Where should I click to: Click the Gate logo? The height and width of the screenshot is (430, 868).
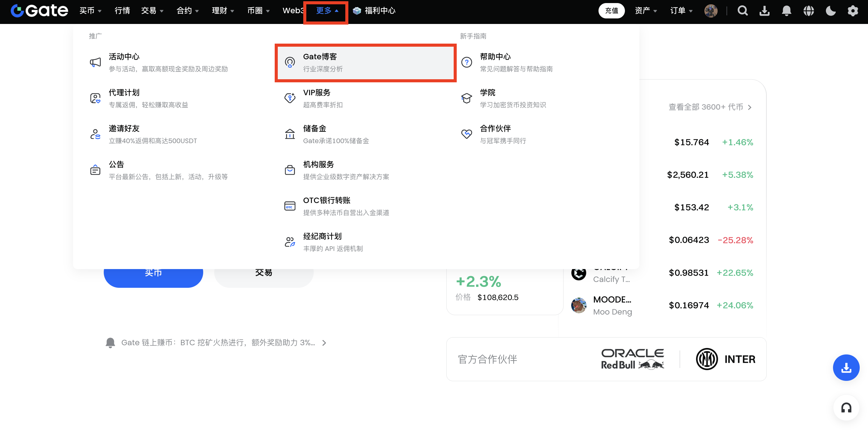click(x=39, y=11)
